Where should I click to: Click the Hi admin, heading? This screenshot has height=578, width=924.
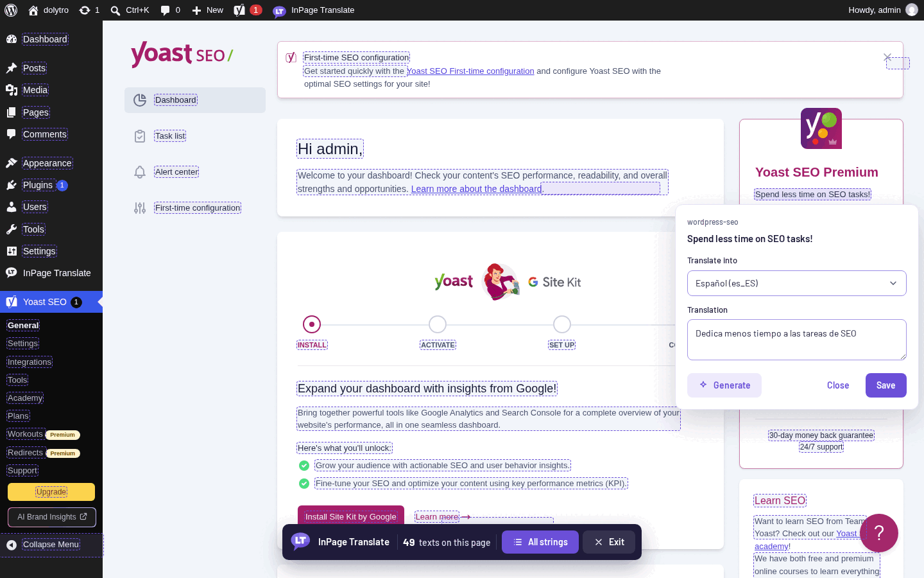330,149
